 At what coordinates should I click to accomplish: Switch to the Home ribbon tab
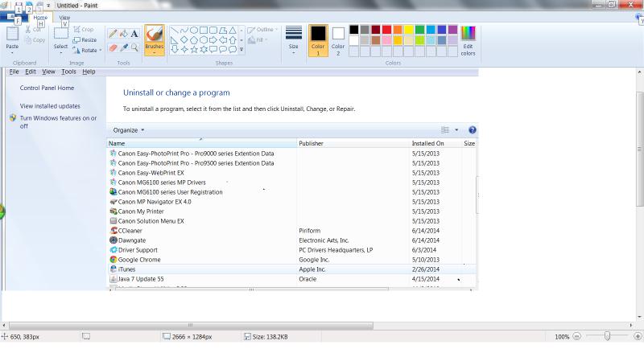point(40,18)
